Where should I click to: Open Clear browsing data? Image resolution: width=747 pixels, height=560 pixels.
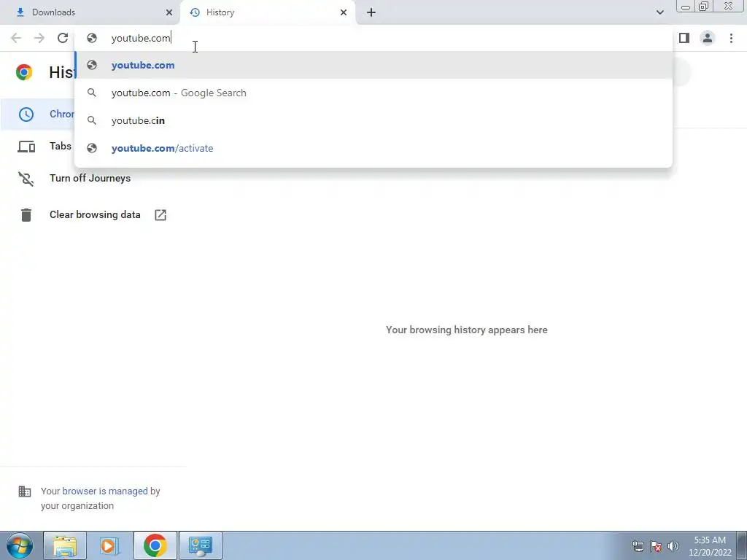pyautogui.click(x=95, y=215)
